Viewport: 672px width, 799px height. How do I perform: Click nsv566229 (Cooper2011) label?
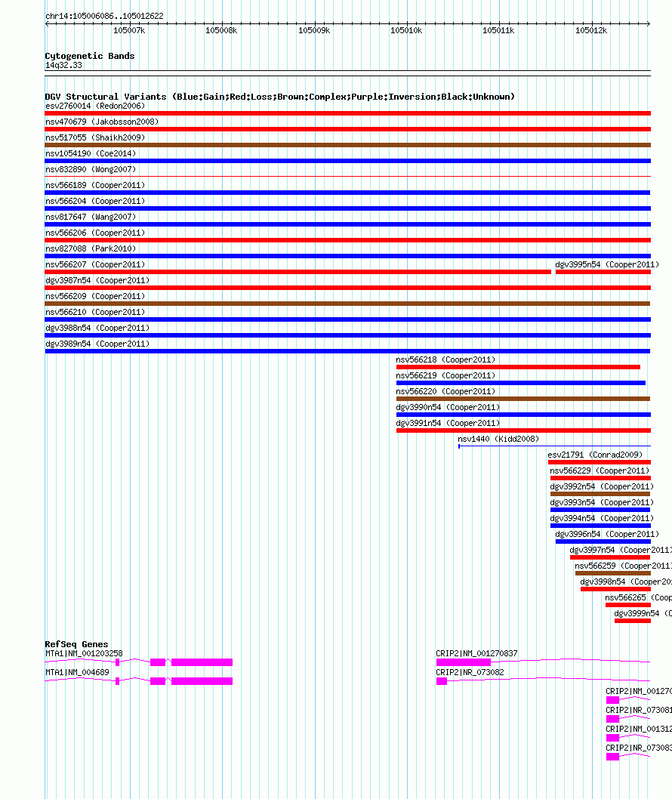tap(600, 470)
